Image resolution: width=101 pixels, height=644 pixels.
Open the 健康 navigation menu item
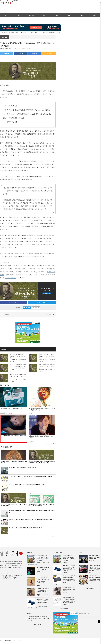tap(44, 15)
